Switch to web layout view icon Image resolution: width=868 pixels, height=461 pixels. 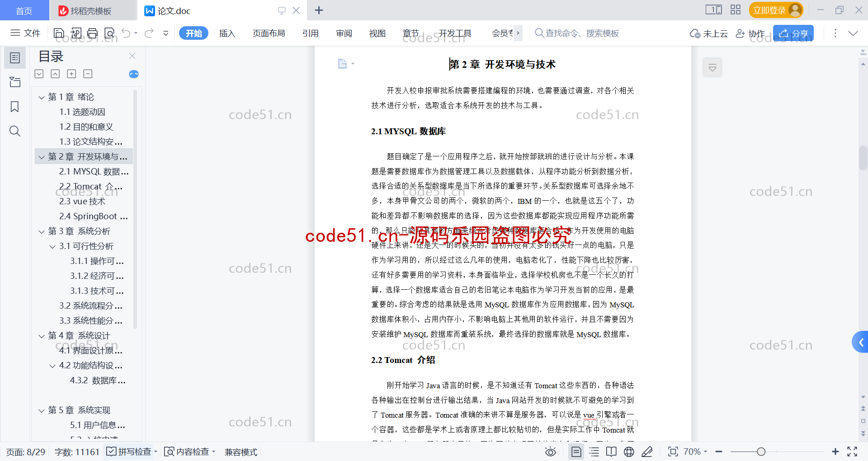[x=629, y=452]
